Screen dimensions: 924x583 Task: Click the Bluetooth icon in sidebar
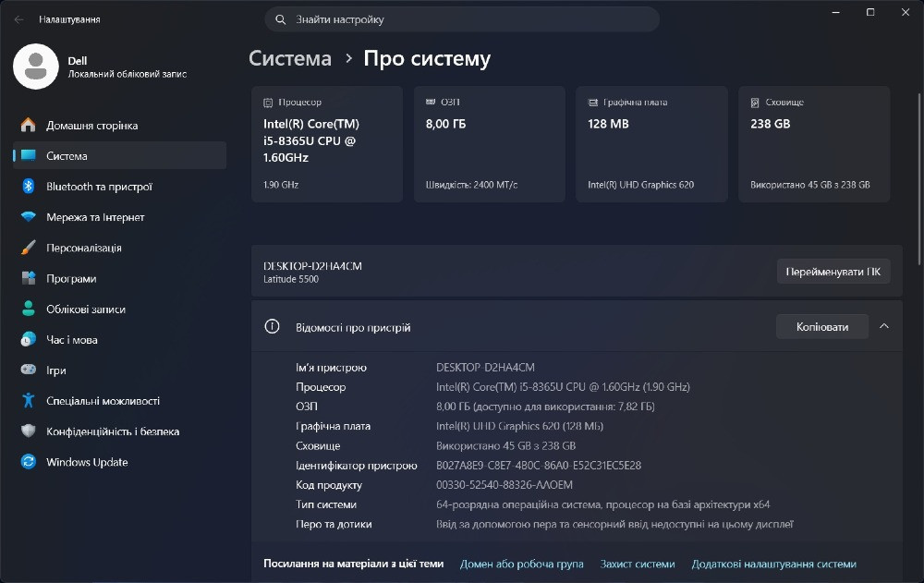click(29, 187)
